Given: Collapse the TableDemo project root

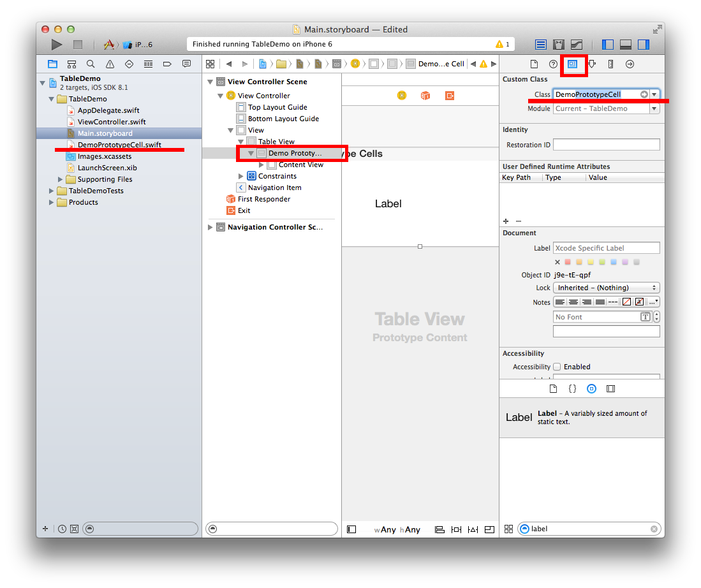Looking at the screenshot, I should [43, 83].
